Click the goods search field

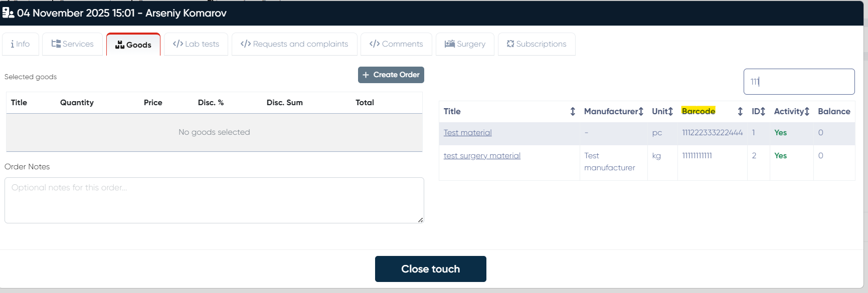pyautogui.click(x=799, y=82)
